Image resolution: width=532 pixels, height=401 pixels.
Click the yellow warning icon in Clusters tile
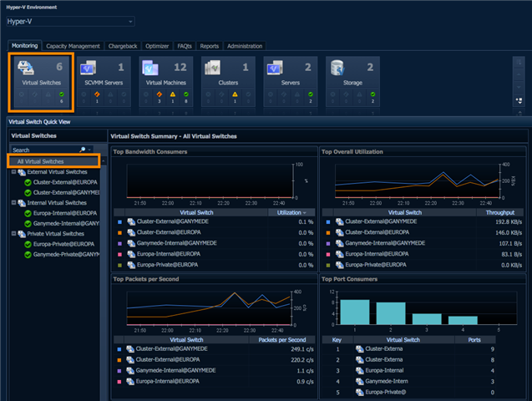235,94
